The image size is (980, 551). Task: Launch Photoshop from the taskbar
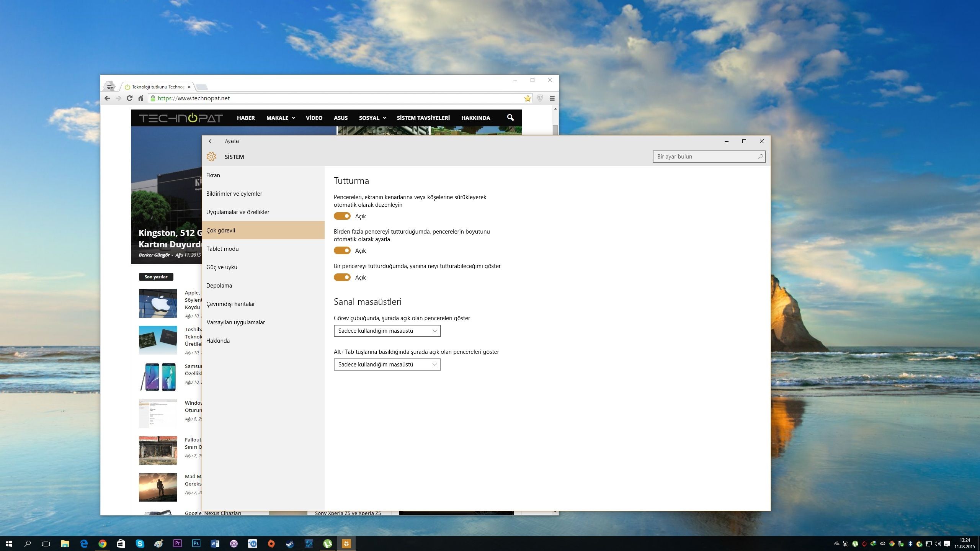196,543
